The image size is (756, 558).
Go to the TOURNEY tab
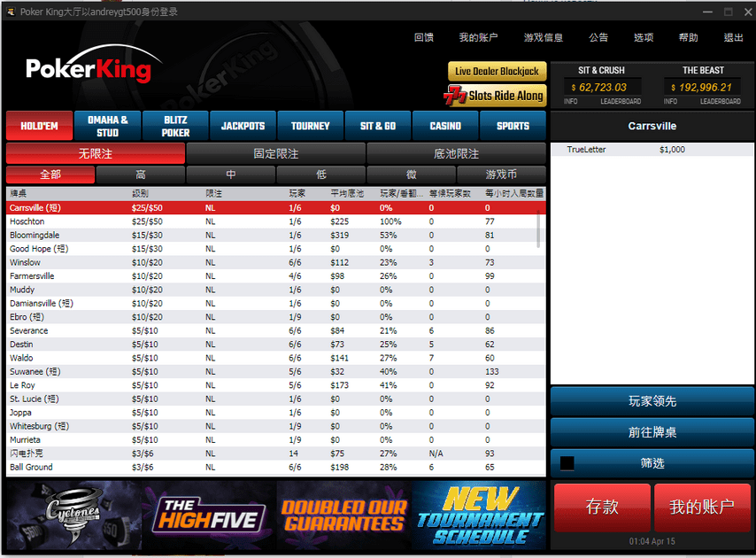(311, 126)
